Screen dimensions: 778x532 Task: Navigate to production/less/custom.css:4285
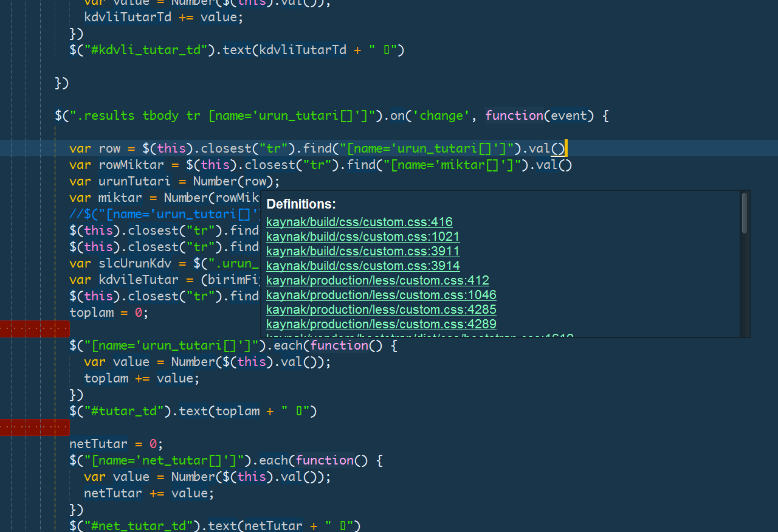[x=381, y=309]
